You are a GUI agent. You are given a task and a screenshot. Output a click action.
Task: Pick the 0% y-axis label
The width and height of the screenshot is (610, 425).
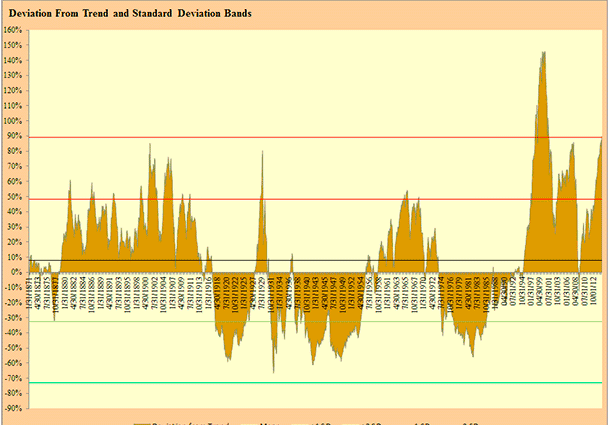tap(16, 272)
